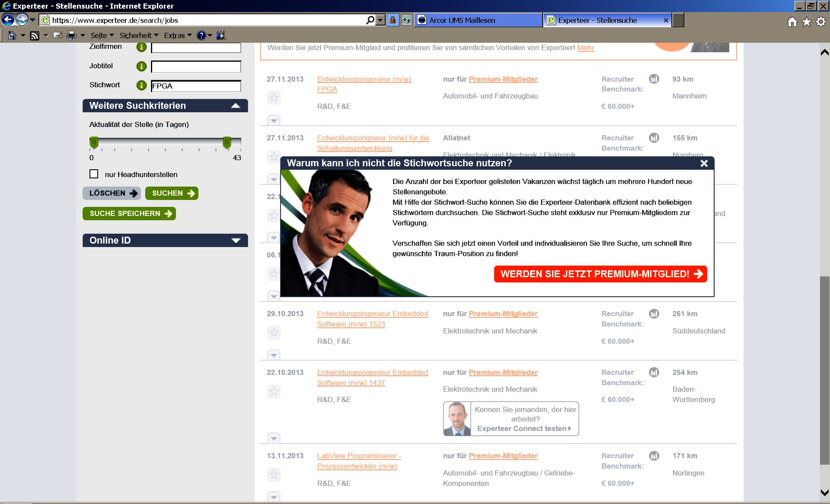Image resolution: width=830 pixels, height=504 pixels.
Task: Open the Sicherheit menu
Action: point(139,35)
